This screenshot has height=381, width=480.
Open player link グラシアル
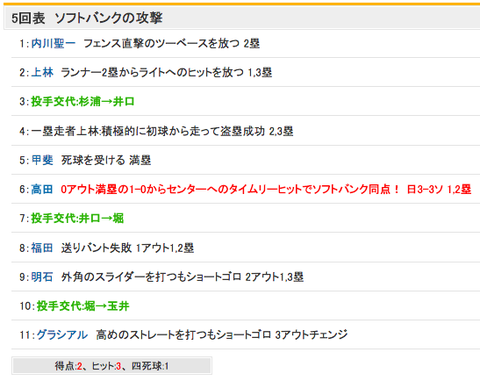(x=62, y=335)
